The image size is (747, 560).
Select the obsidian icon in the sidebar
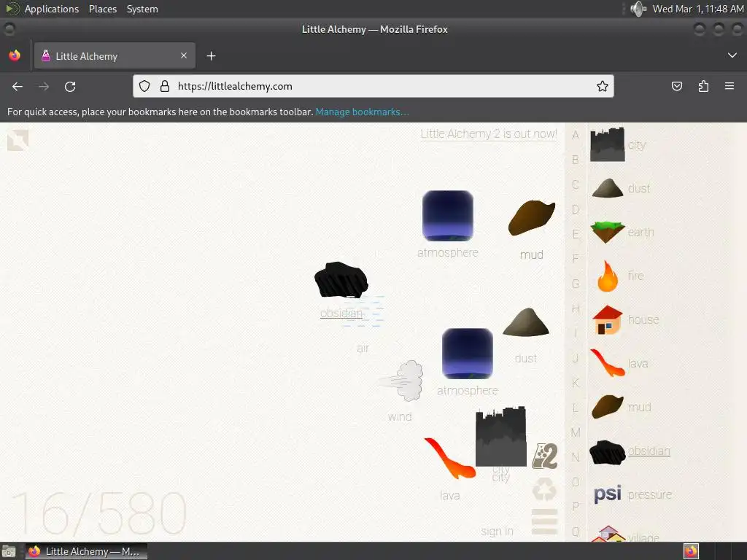[x=608, y=452]
